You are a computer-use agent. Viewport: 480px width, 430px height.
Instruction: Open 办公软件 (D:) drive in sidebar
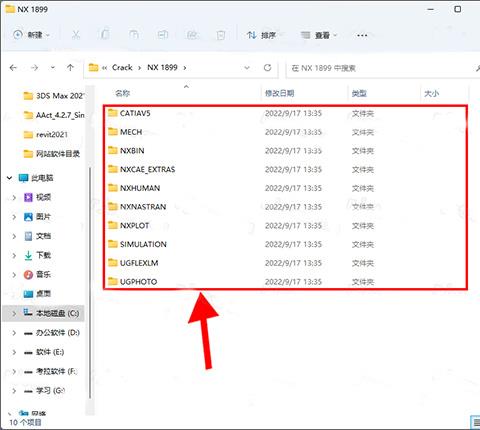pos(52,333)
